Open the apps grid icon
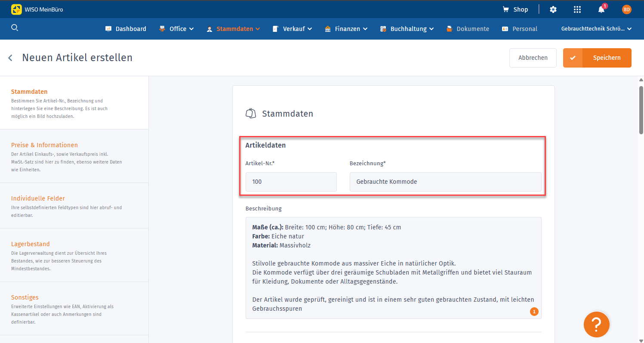 pyautogui.click(x=577, y=9)
